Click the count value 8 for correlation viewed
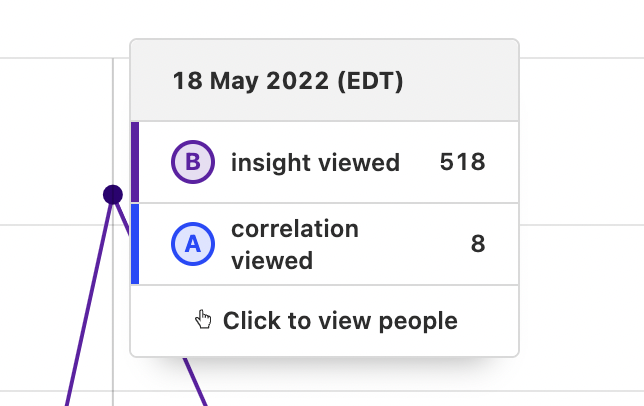Screen dimensions: 644x406 [478, 245]
